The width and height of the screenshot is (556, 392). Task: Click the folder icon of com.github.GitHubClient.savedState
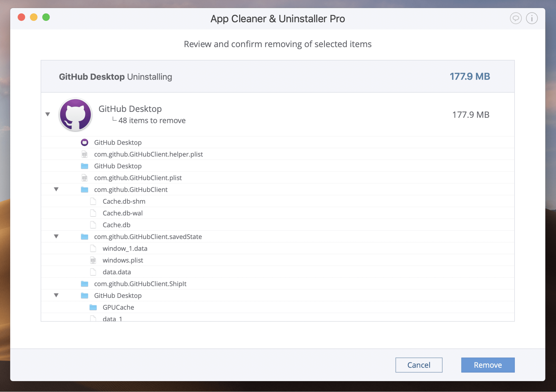point(85,236)
